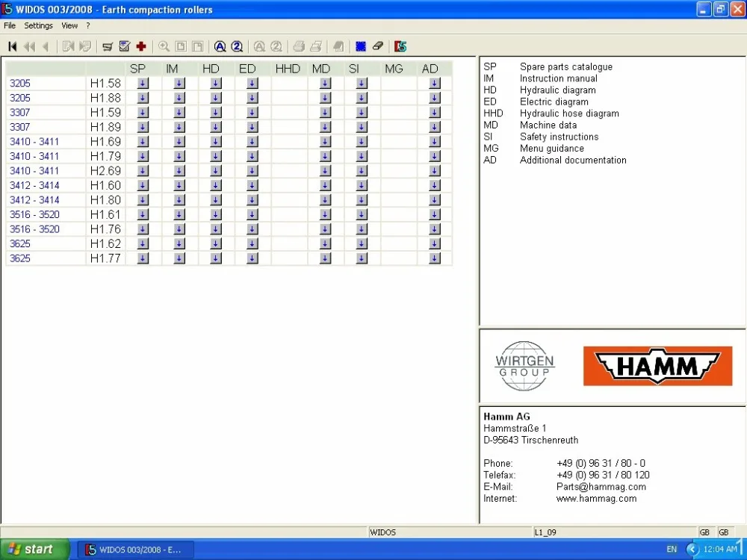
Task: Click the SP column header
Action: (137, 69)
